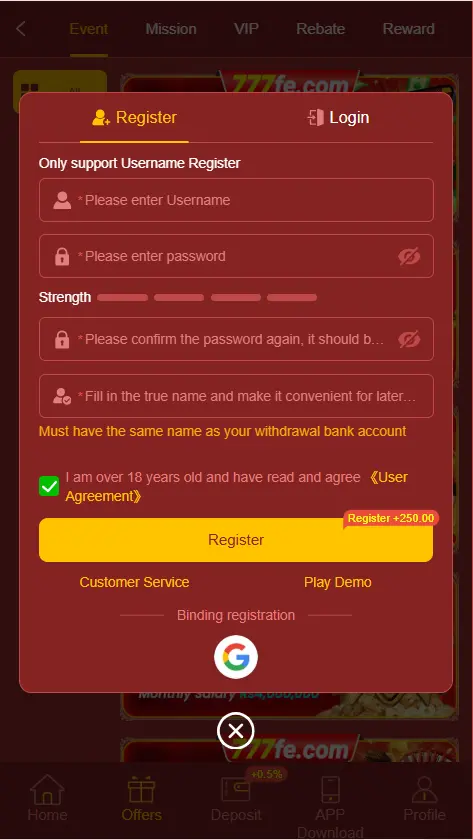Viewport: 473px width, 840px height.
Task: Click the Play Demo link
Action: tap(338, 582)
